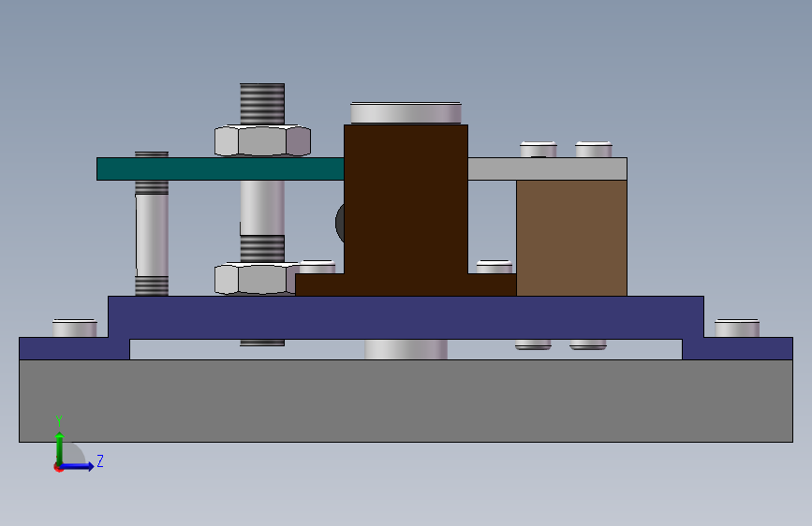Image resolution: width=812 pixels, height=526 pixels.
Task: Select left screw tip beneath blue bracket
Action: 533,344
